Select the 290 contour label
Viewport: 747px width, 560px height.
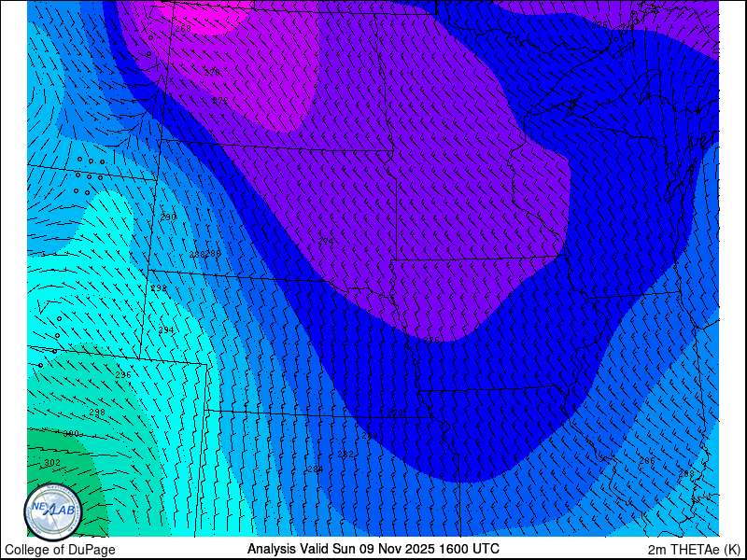[x=168, y=217]
